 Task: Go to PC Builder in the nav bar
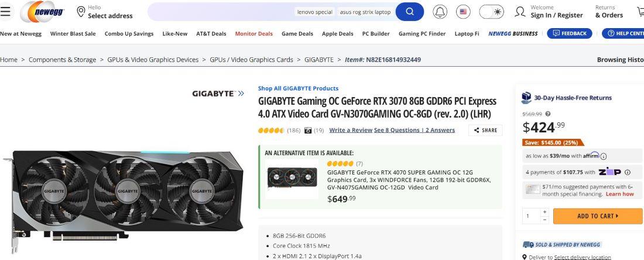tap(376, 34)
